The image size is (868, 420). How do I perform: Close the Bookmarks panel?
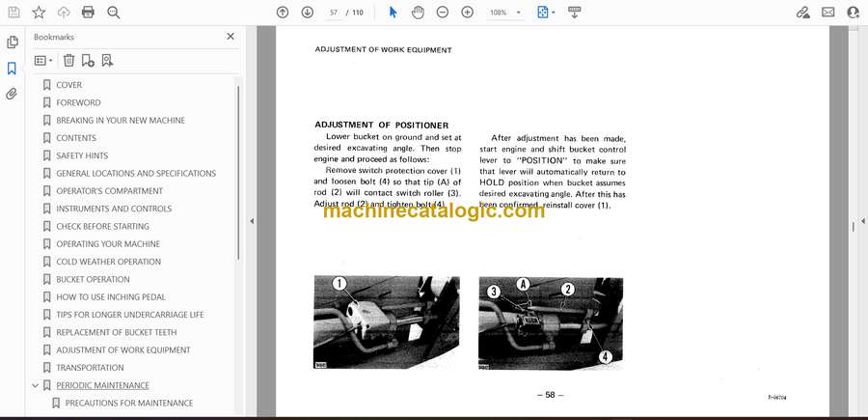click(x=231, y=37)
